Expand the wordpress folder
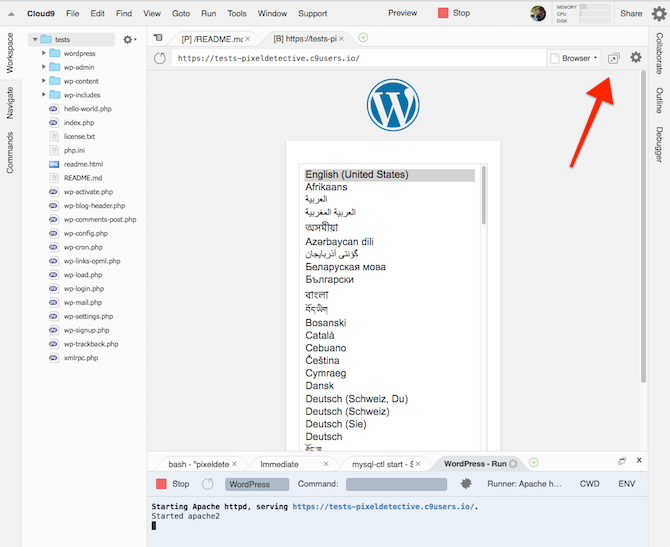The image size is (670, 547). point(44,53)
